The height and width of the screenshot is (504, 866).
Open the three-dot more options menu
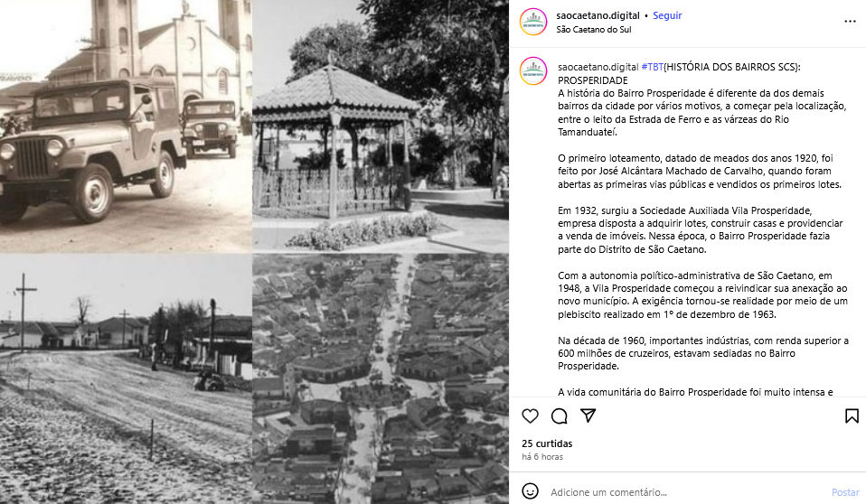(x=850, y=22)
